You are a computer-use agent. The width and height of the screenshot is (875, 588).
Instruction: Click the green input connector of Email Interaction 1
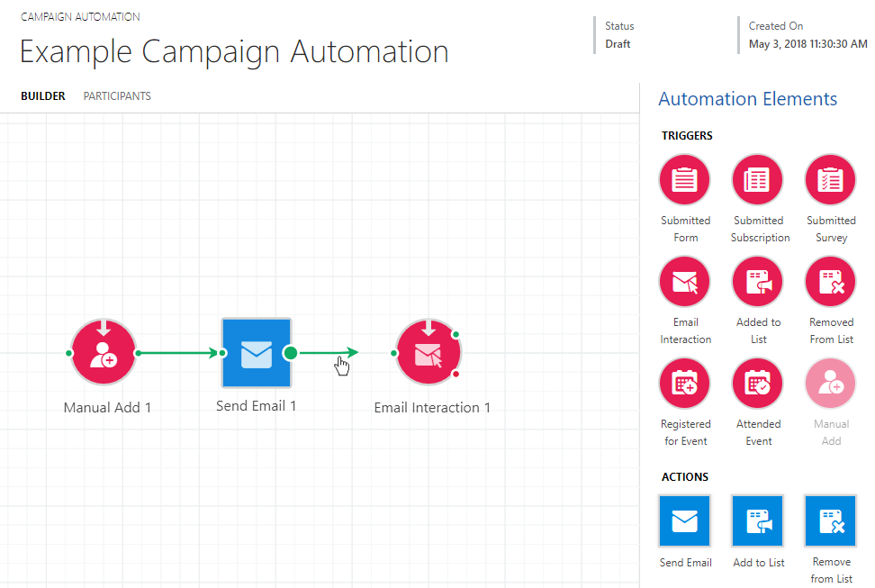(394, 353)
